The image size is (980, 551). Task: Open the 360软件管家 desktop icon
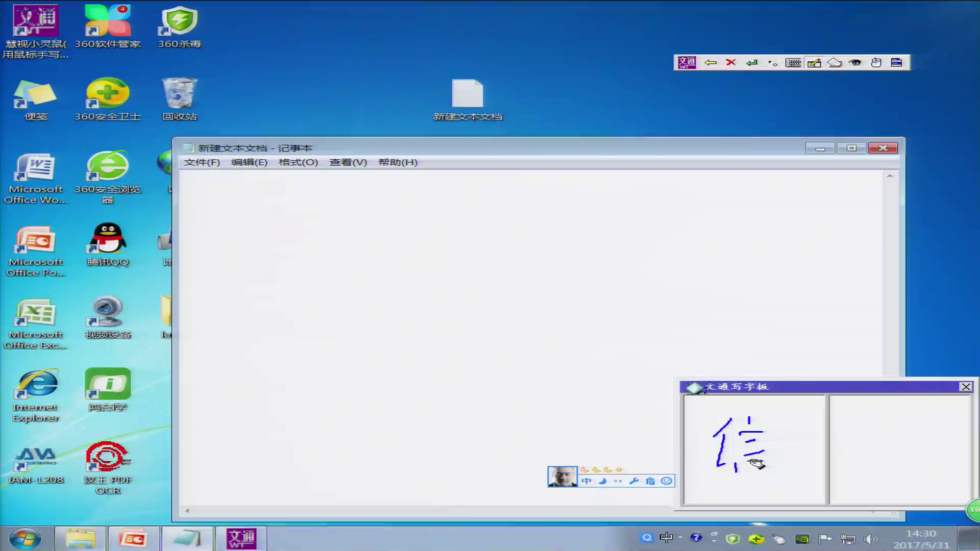[x=108, y=27]
